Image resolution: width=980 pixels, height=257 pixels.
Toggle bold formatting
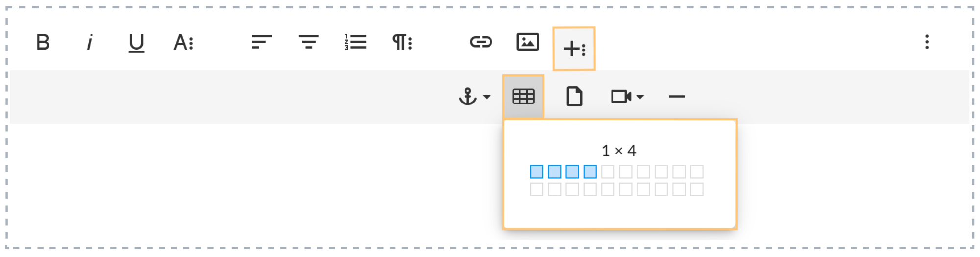click(x=43, y=42)
